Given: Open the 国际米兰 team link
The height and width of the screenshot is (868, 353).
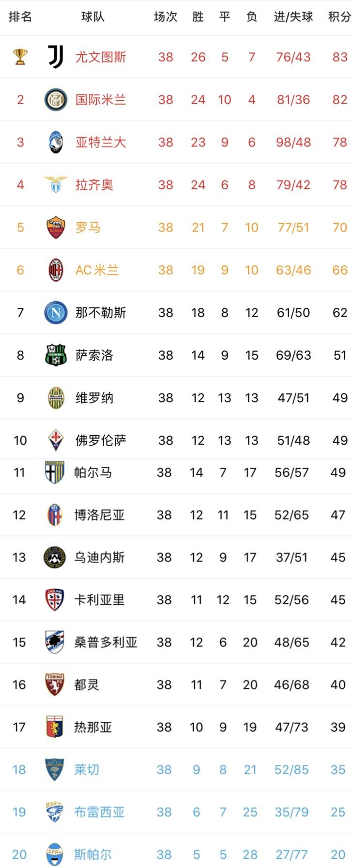Looking at the screenshot, I should point(101,100).
